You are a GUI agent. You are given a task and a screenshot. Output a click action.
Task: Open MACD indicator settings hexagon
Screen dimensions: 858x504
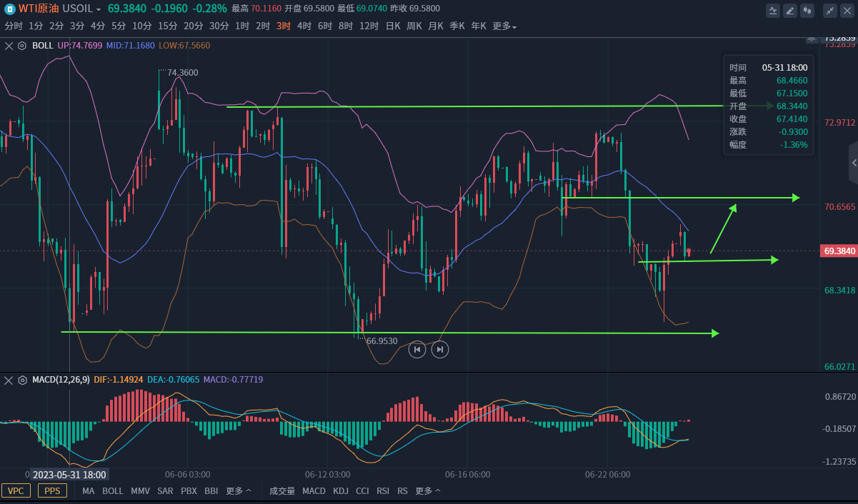coord(22,380)
